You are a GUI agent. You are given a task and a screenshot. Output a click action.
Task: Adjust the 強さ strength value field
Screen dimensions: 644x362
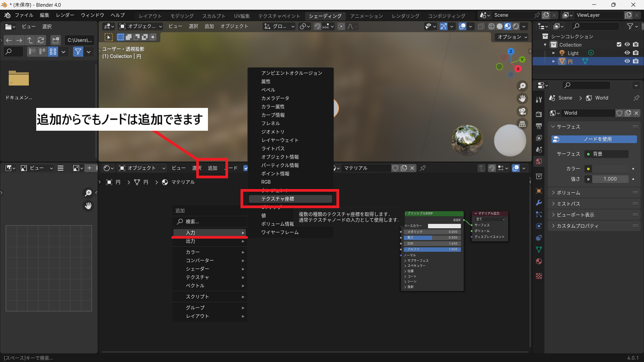pyautogui.click(x=610, y=179)
